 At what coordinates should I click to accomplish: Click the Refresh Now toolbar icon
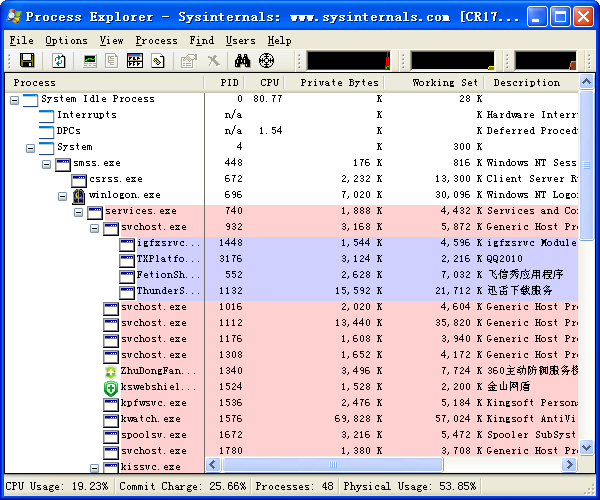point(59,61)
